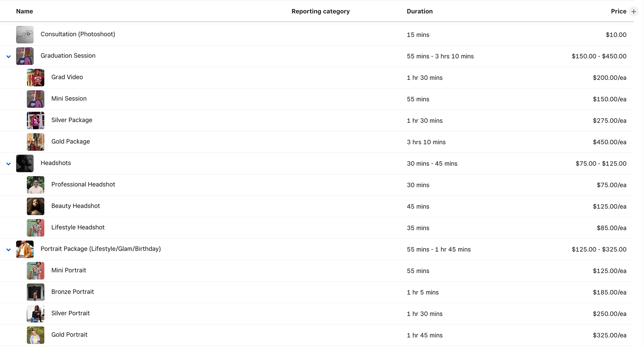Sort by the Name column header
This screenshot has height=347, width=644.
tap(24, 11)
